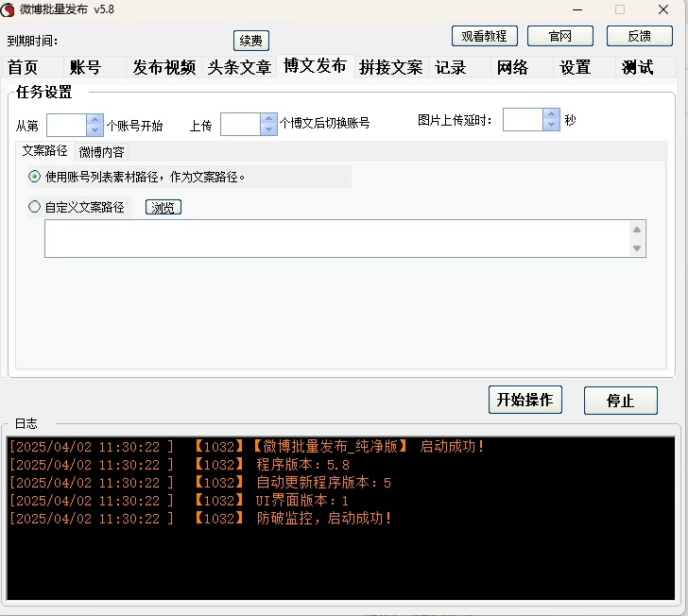The width and height of the screenshot is (688, 616).
Task: Open the 发布视频 tab
Action: click(164, 68)
